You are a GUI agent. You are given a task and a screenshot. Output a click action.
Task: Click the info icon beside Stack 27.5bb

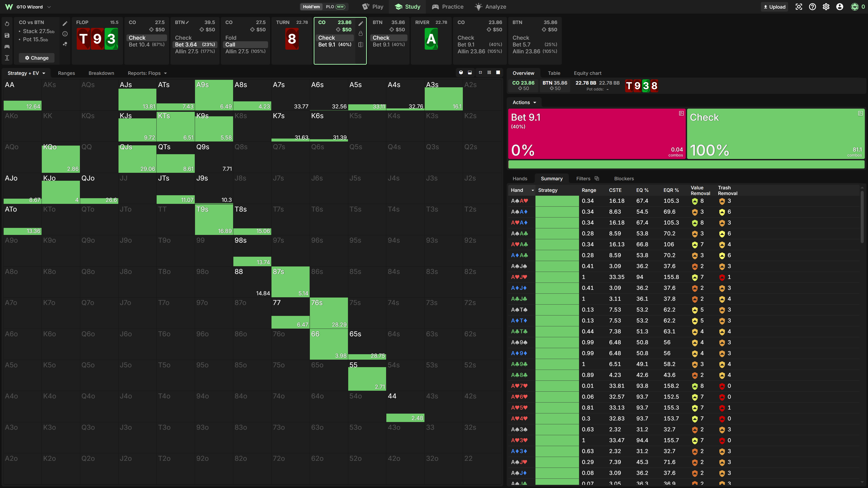65,34
